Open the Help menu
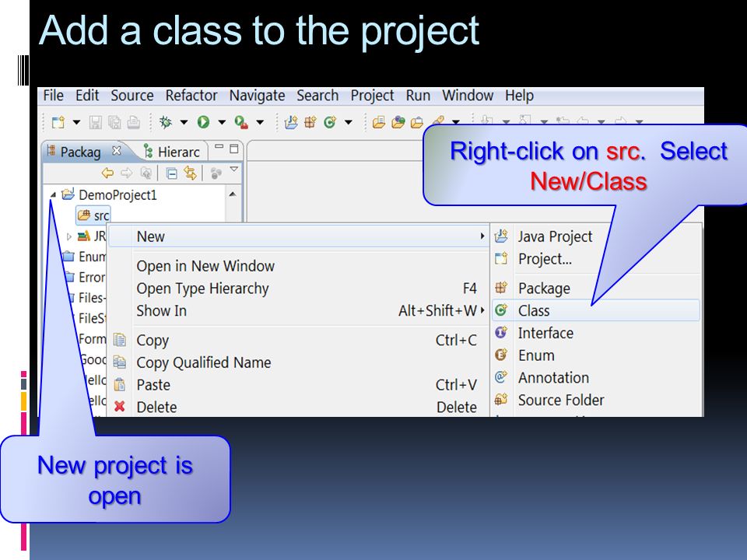Viewport: 747px width, 560px height. tap(519, 96)
